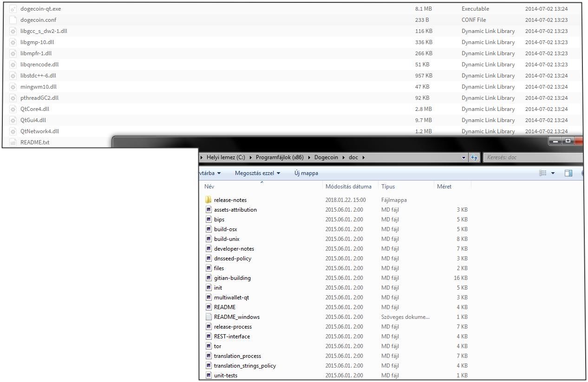Select the files file name in doc
The width and height of the screenshot is (588, 382).
click(x=219, y=268)
